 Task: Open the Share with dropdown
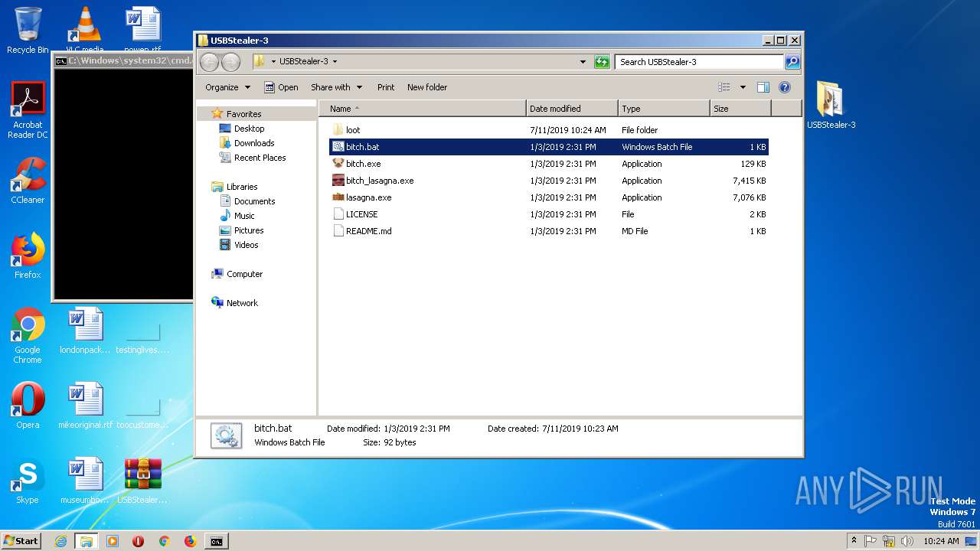[x=336, y=87]
